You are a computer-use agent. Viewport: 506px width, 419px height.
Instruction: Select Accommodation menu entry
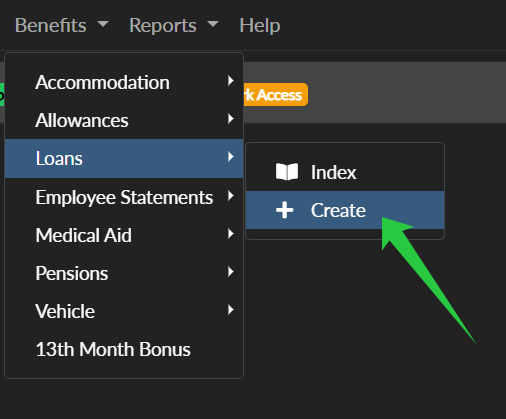click(x=124, y=82)
